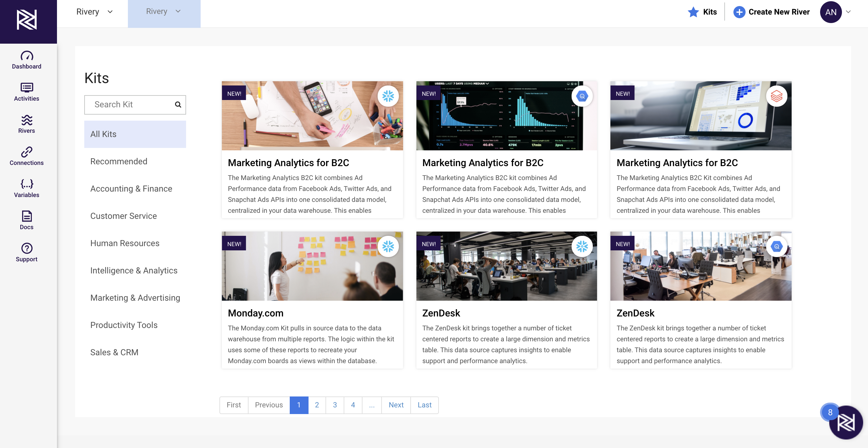Go to the Next results page
868x448 pixels.
396,405
